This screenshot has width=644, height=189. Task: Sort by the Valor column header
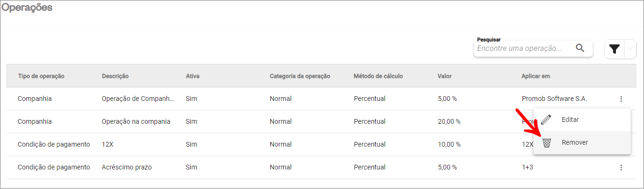pyautogui.click(x=444, y=76)
